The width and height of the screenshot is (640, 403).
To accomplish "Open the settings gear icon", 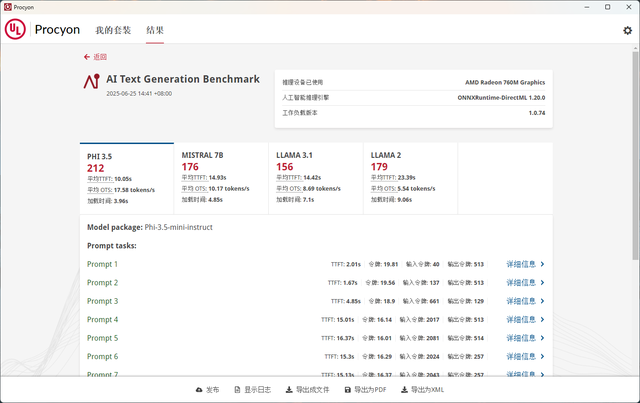I will [627, 31].
